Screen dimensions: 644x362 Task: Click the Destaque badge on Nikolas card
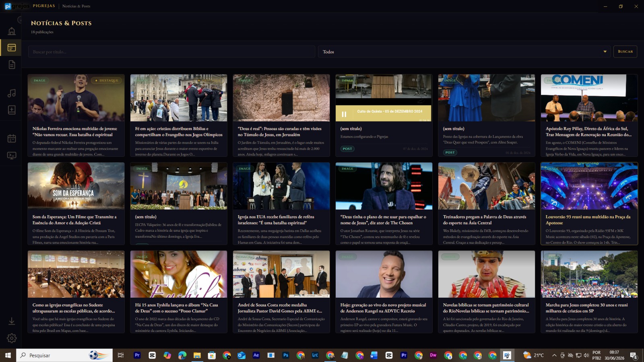pyautogui.click(x=107, y=80)
